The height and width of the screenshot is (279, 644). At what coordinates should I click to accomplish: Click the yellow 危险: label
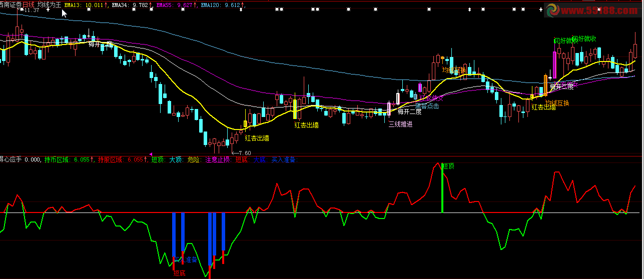point(195,160)
